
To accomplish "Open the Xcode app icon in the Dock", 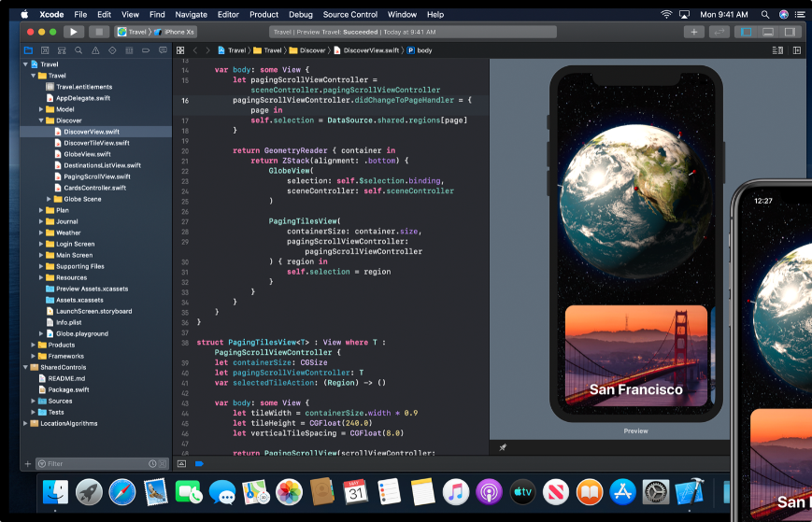I will pos(690,491).
